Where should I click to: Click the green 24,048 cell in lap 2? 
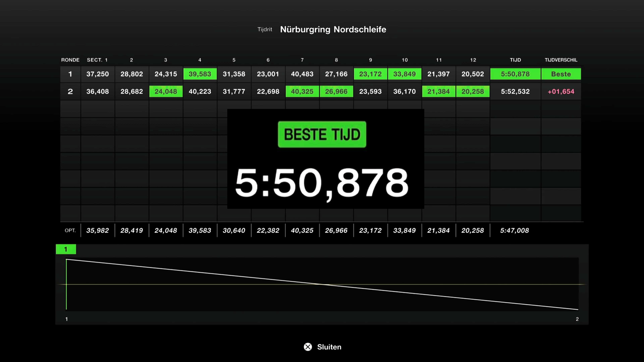point(166,92)
